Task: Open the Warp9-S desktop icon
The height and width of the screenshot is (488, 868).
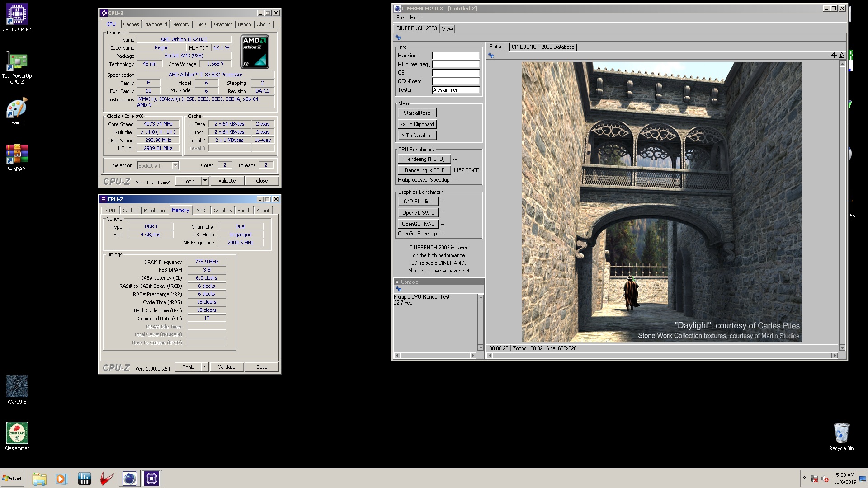Action: [17, 390]
